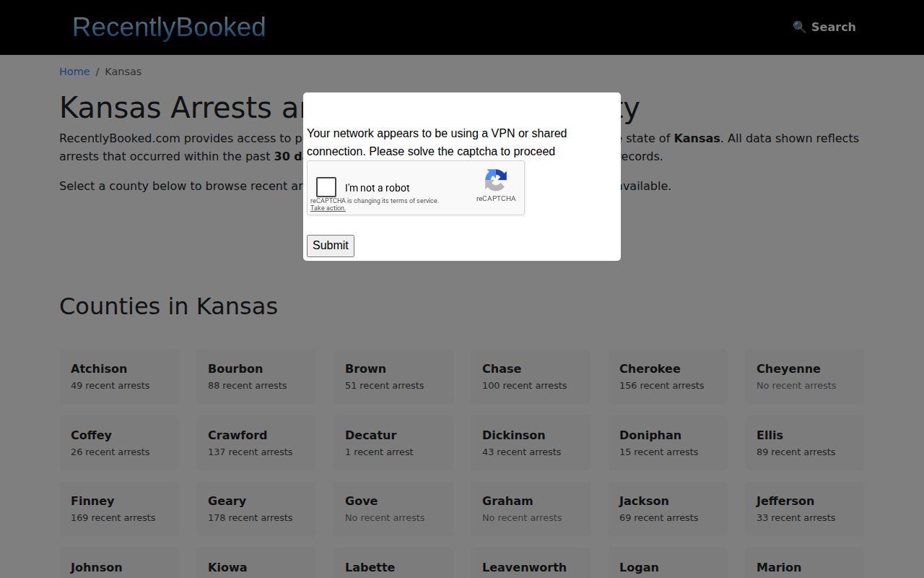924x578 pixels.
Task: Open the Cherokee county card
Action: point(668,376)
